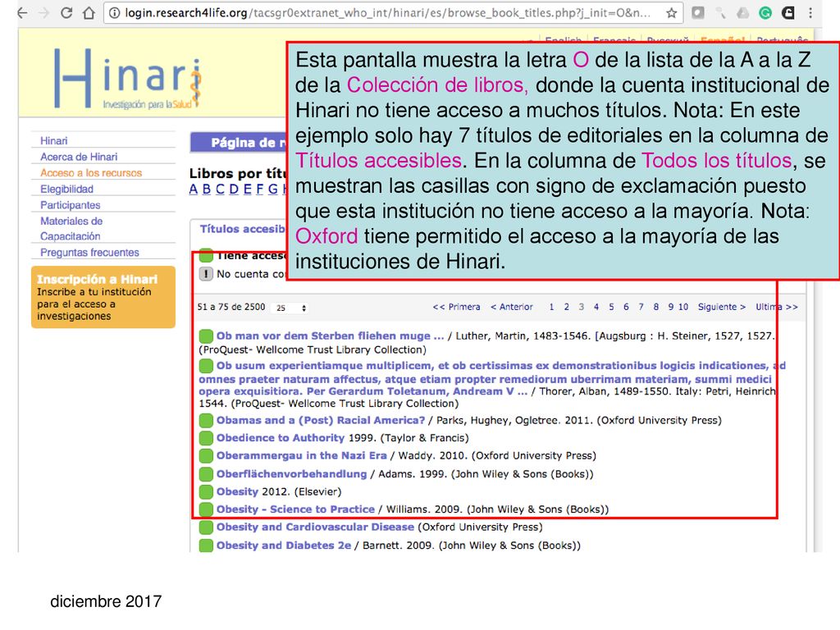Open Materiales de Capacitación sidebar item
Screen dimensions: 840x630
click(71, 229)
